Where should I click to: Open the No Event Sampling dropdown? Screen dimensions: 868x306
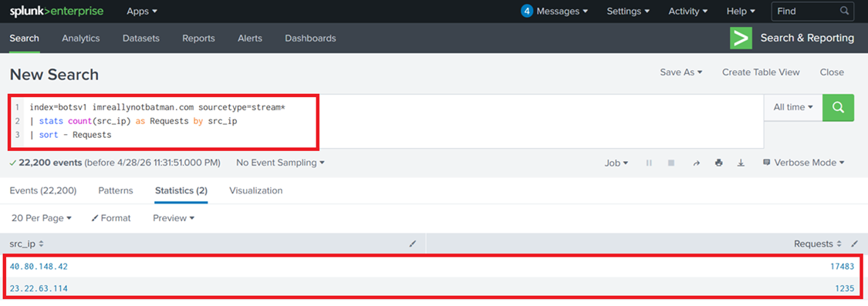(x=280, y=163)
